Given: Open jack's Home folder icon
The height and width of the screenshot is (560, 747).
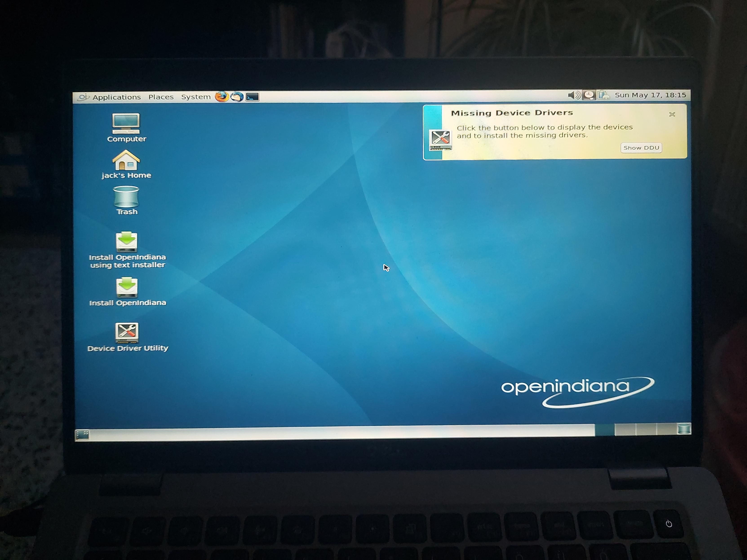Looking at the screenshot, I should pyautogui.click(x=126, y=164).
